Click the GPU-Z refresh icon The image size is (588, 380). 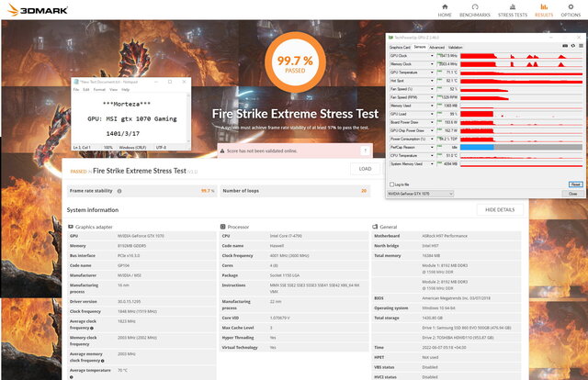point(573,46)
